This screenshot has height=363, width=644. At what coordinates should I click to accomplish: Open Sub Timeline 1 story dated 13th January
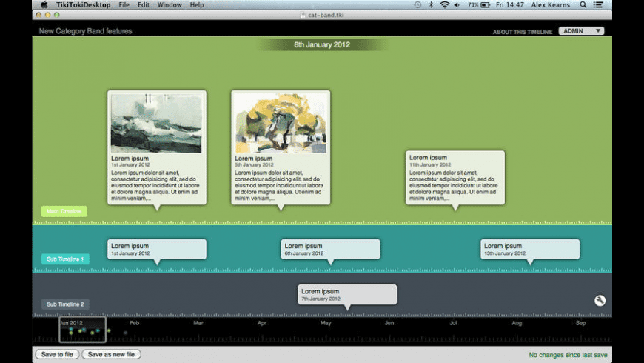[x=530, y=249]
